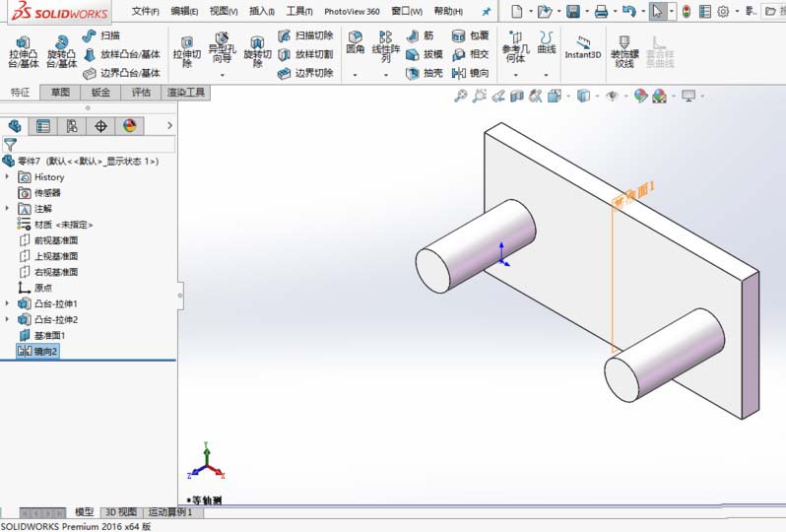Open the Fillet (圆角) dropdown arrow
The image size is (786, 532).
355,75
